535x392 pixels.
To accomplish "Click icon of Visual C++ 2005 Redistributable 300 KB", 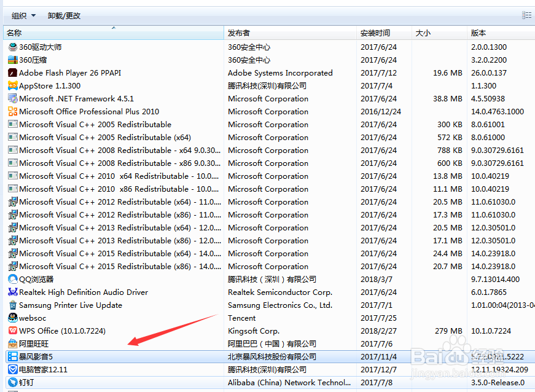I will tap(13, 125).
